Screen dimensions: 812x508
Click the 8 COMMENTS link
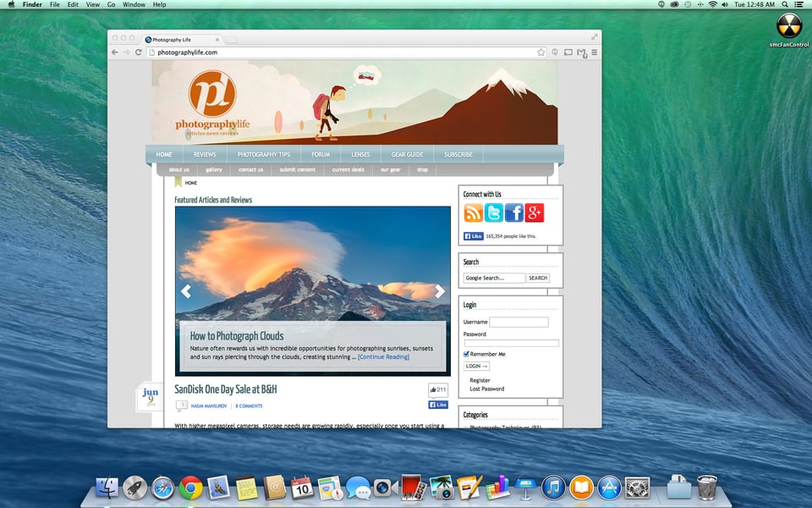(x=249, y=406)
